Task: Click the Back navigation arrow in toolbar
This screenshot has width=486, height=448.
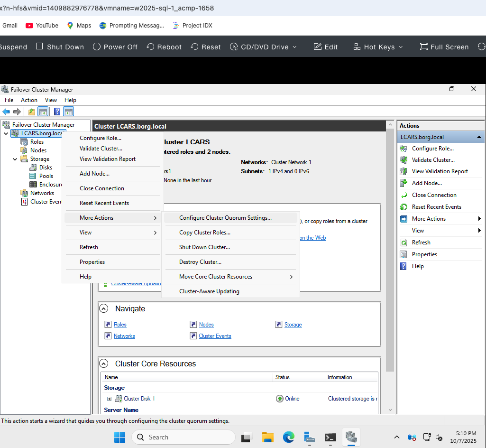Action: 7,111
